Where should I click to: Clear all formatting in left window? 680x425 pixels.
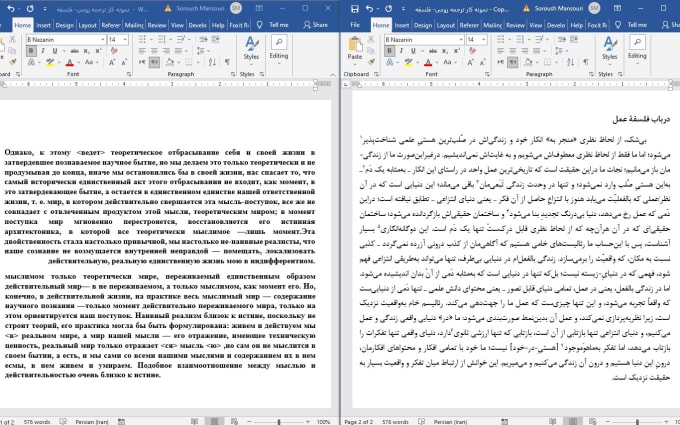[x=114, y=51]
